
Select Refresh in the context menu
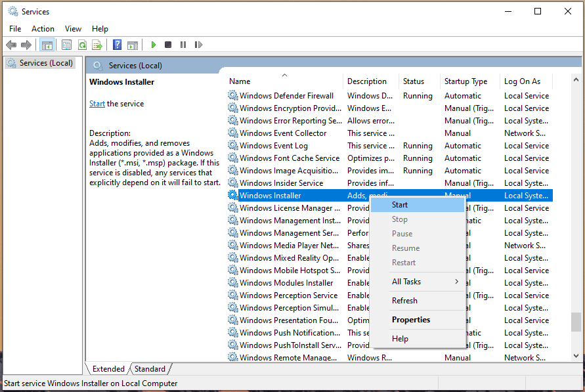(404, 301)
